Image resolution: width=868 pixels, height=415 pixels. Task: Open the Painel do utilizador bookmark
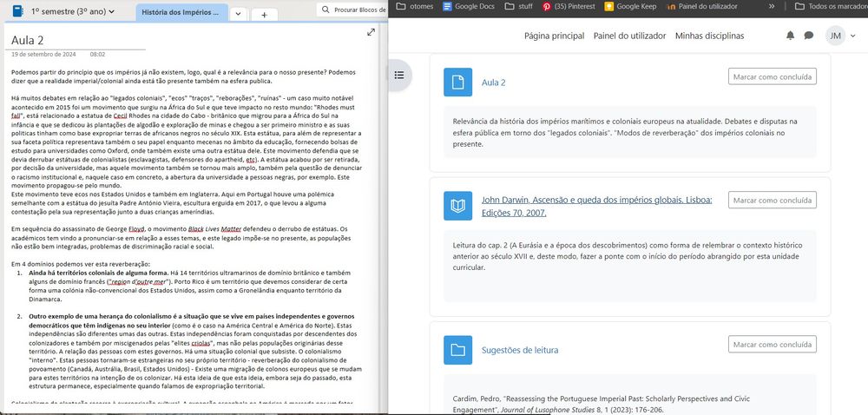[x=702, y=6]
